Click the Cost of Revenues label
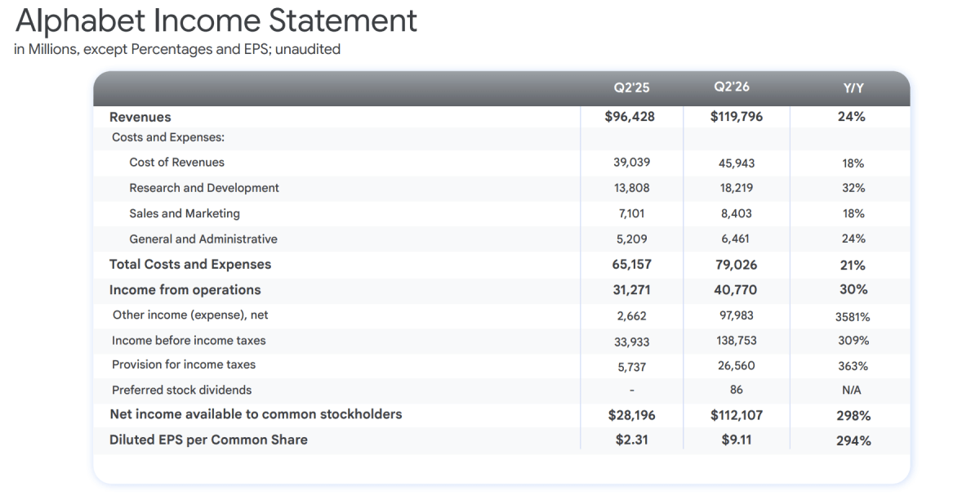The width and height of the screenshot is (980, 496). [176, 162]
